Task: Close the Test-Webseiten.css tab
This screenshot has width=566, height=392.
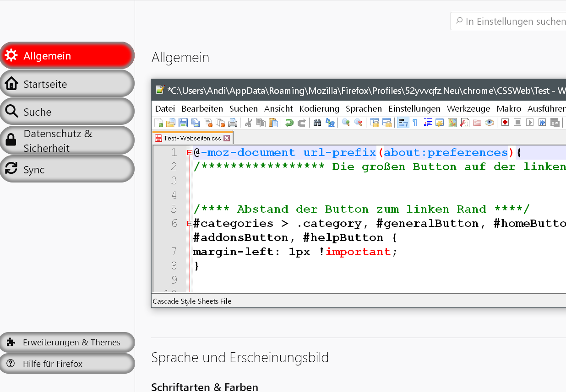Action: (x=227, y=138)
